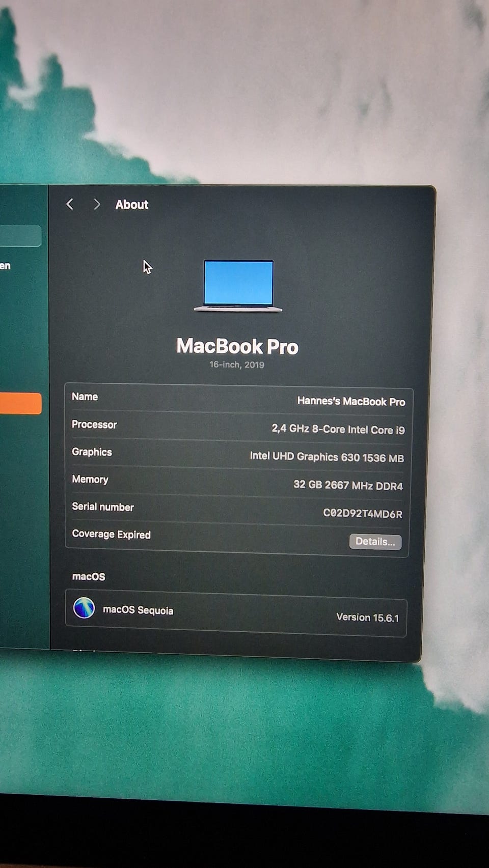Click Version 15.6.1 text
The width and height of the screenshot is (489, 868).
click(x=368, y=617)
